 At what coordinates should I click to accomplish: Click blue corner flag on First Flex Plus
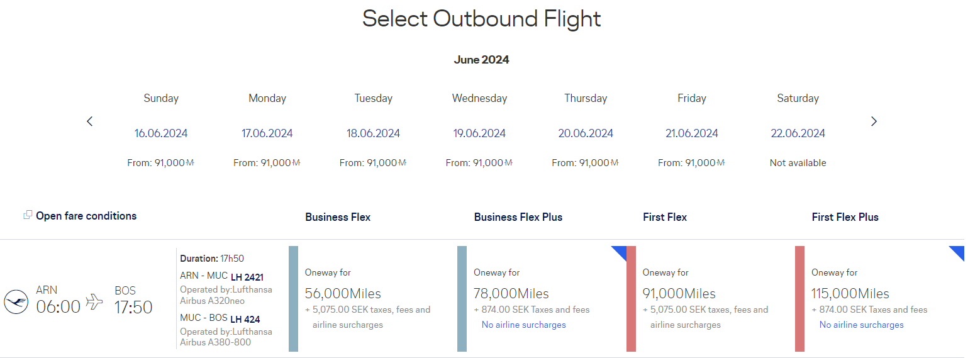pyautogui.click(x=958, y=252)
